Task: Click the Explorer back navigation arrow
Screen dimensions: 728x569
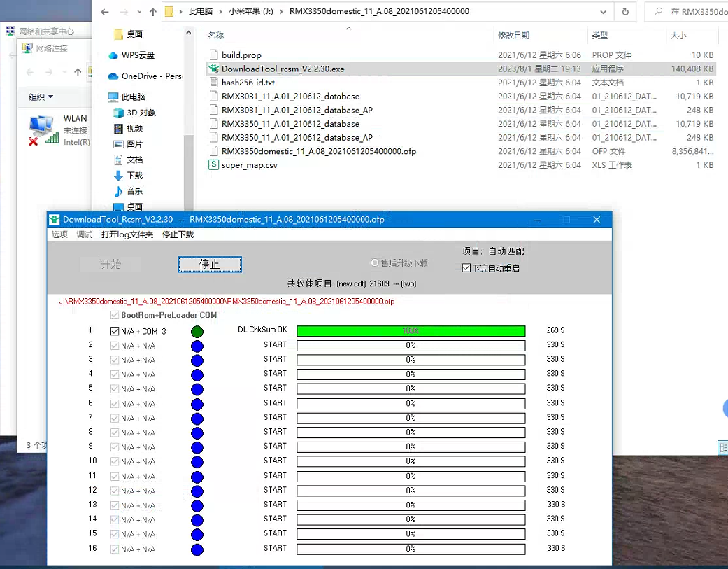Action: (105, 12)
